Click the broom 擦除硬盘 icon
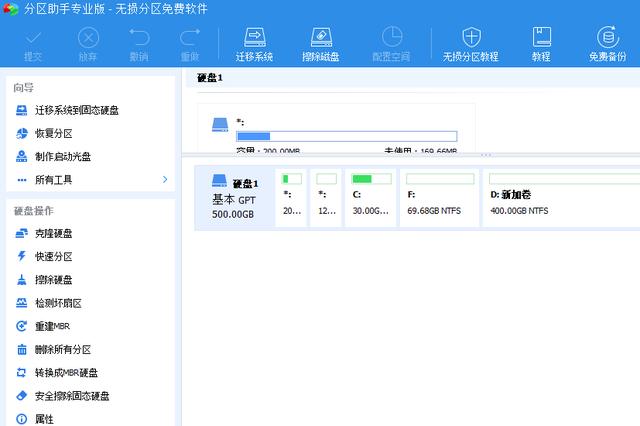 click(21, 280)
